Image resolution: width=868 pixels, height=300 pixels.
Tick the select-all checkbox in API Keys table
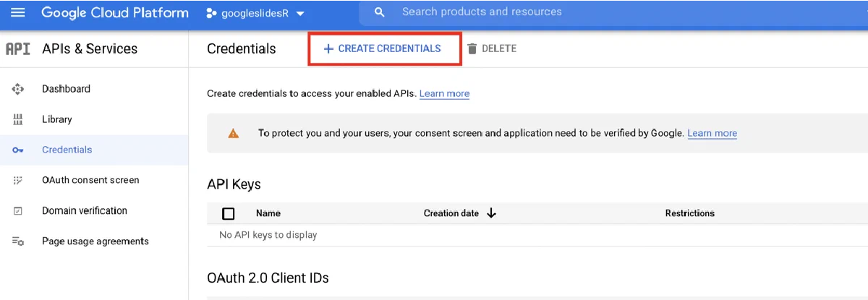coord(229,213)
